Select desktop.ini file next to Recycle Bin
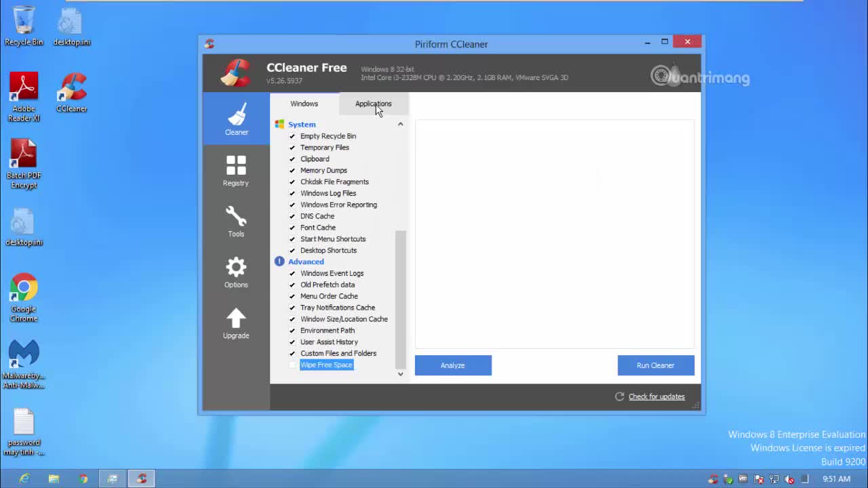This screenshot has width=868, height=488. pos(72,26)
